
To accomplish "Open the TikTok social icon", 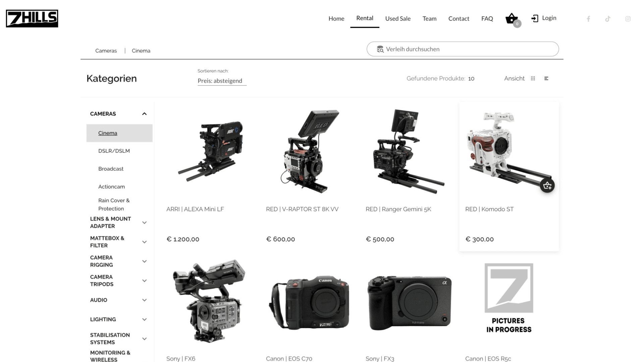I will coord(607,19).
